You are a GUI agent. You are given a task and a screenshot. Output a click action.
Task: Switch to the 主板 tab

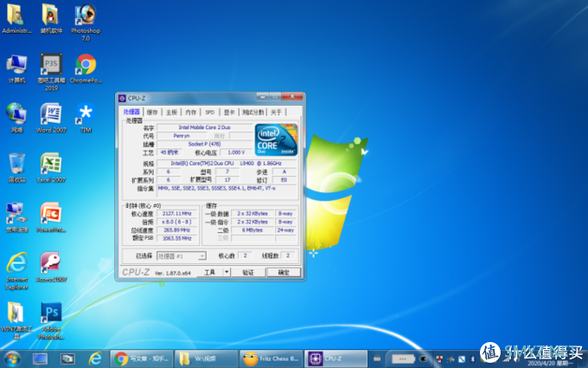pos(172,113)
